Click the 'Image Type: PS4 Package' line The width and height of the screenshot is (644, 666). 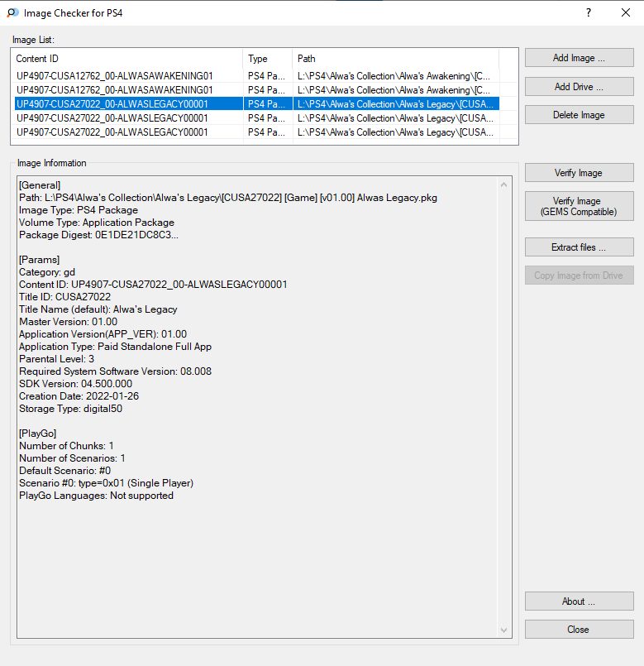79,210
